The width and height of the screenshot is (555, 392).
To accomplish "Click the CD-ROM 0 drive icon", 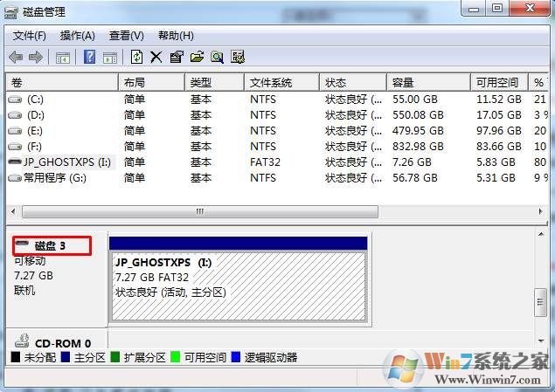I will [22, 340].
